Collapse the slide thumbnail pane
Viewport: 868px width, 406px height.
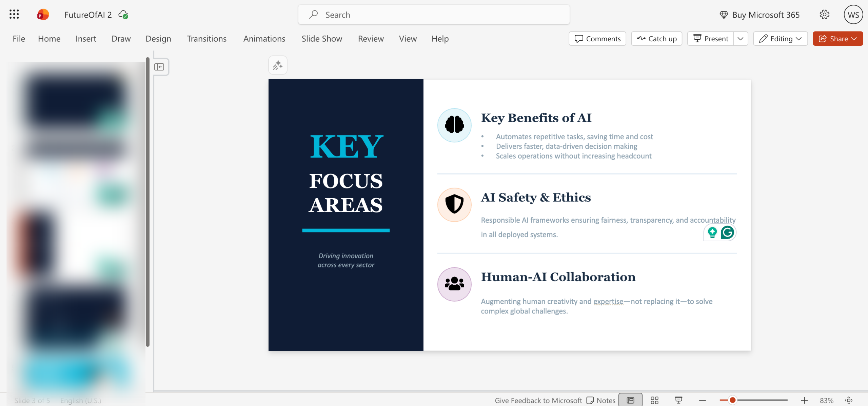click(x=159, y=67)
